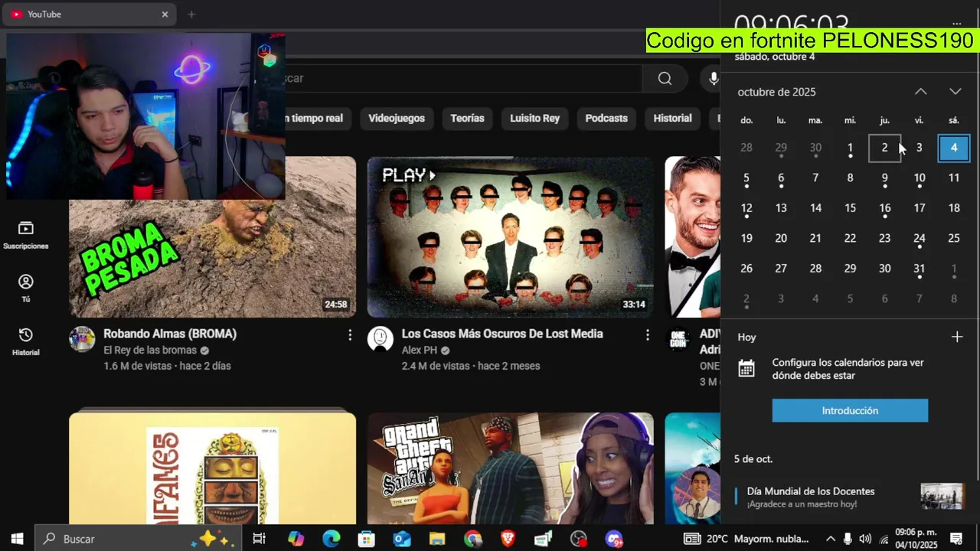Click the Introducción calendar setup button
Image resolution: width=980 pixels, height=551 pixels.
[x=850, y=410]
